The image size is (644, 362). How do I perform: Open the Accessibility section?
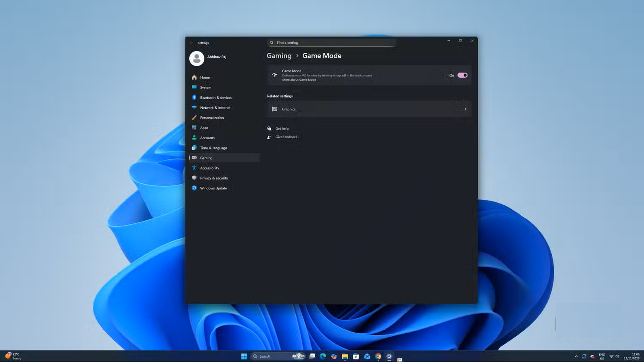210,168
